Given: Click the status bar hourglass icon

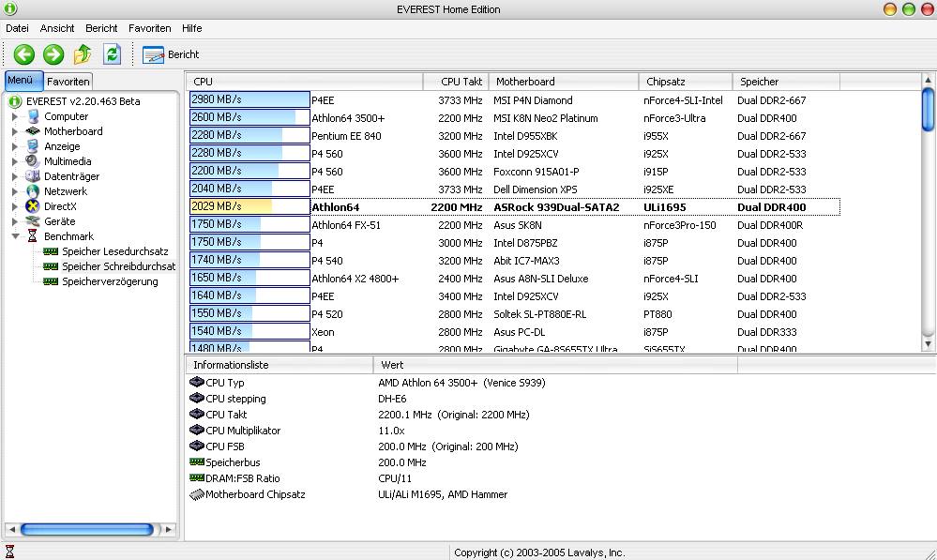Looking at the screenshot, I should [9, 552].
